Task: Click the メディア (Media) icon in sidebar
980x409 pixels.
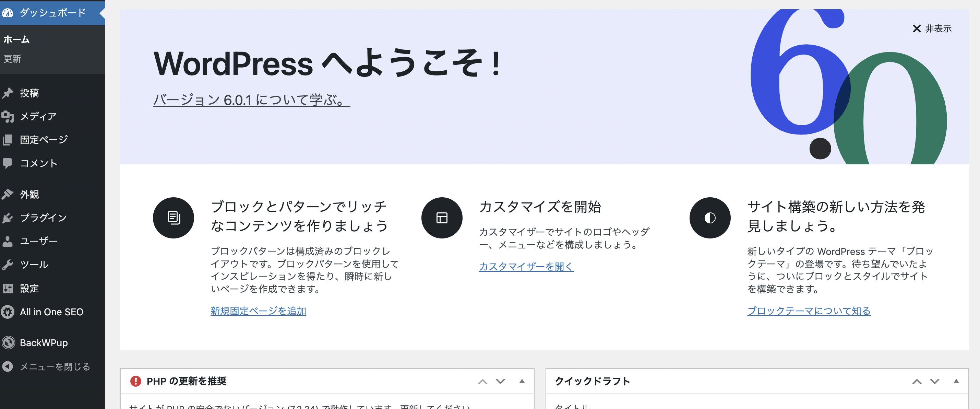Action: pyautogui.click(x=9, y=116)
